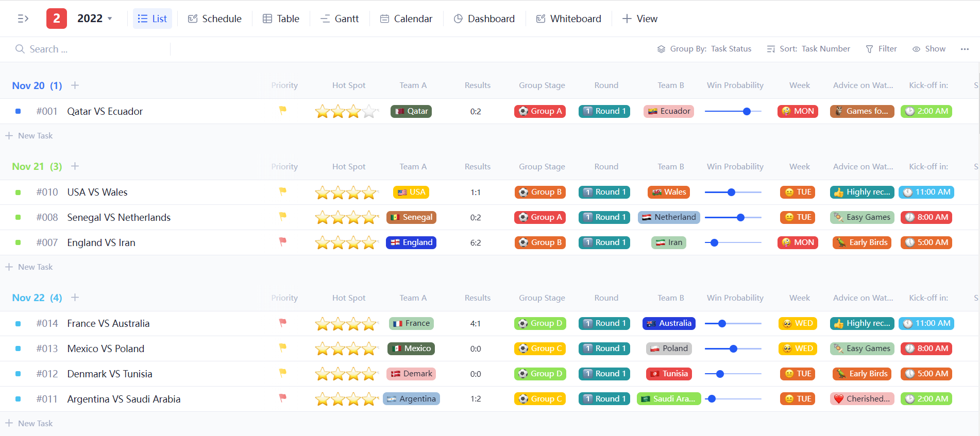
Task: Switch to the Dashboard view tab
Action: (x=484, y=19)
